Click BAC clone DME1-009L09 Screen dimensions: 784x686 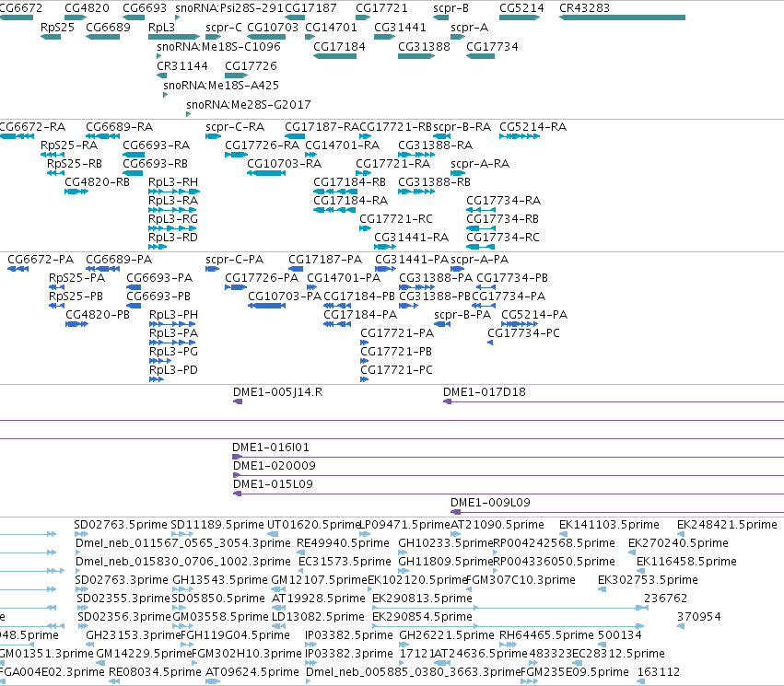(490, 503)
